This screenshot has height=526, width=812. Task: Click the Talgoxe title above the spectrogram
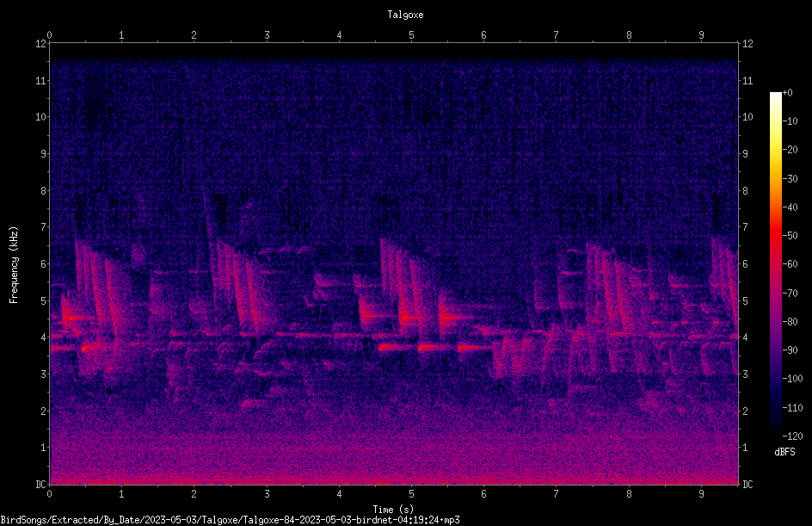405,15
